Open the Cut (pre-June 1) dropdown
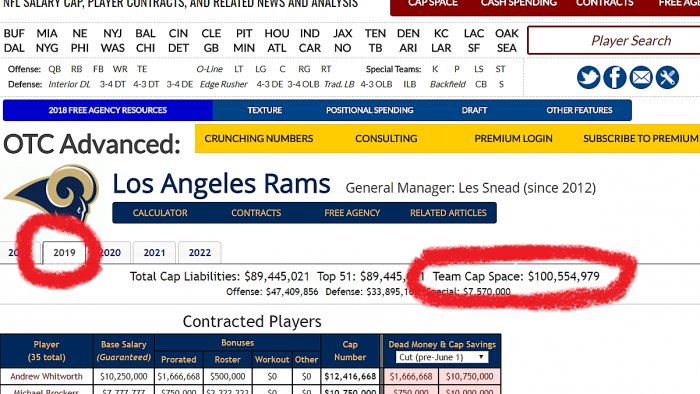 [x=442, y=357]
